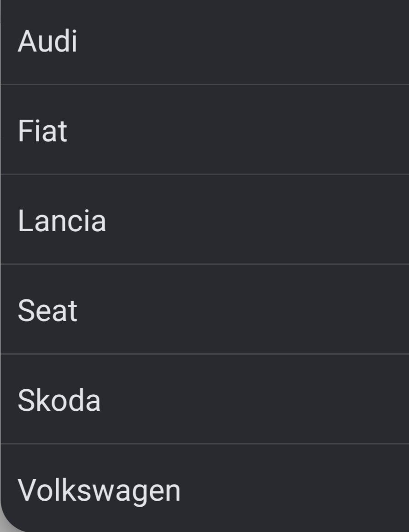The height and width of the screenshot is (532, 409).
Task: Select Volkswagen at the list bottom
Action: pyautogui.click(x=99, y=490)
